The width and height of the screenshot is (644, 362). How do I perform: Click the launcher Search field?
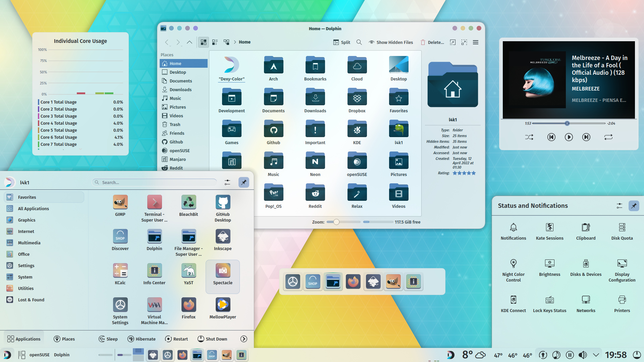pyautogui.click(x=154, y=182)
